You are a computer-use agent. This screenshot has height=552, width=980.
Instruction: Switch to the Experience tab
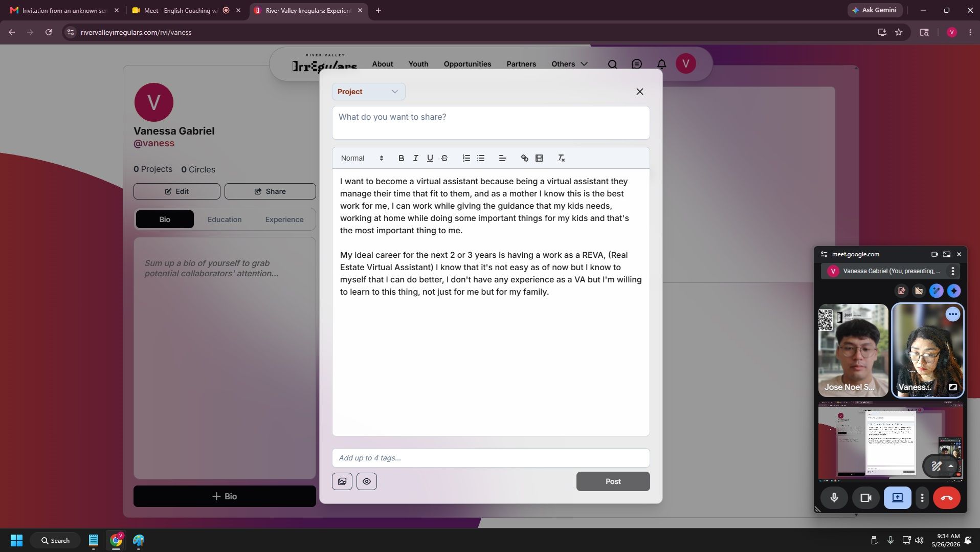coord(284,219)
